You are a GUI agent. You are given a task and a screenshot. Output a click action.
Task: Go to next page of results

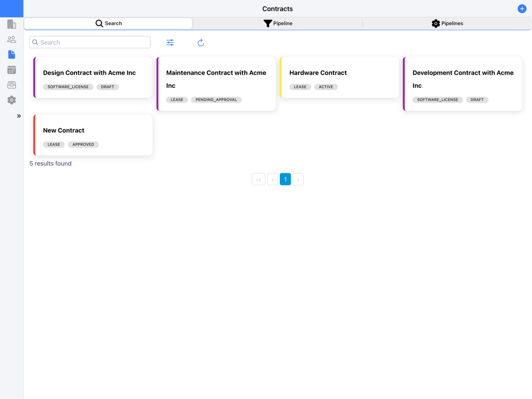[x=298, y=179]
